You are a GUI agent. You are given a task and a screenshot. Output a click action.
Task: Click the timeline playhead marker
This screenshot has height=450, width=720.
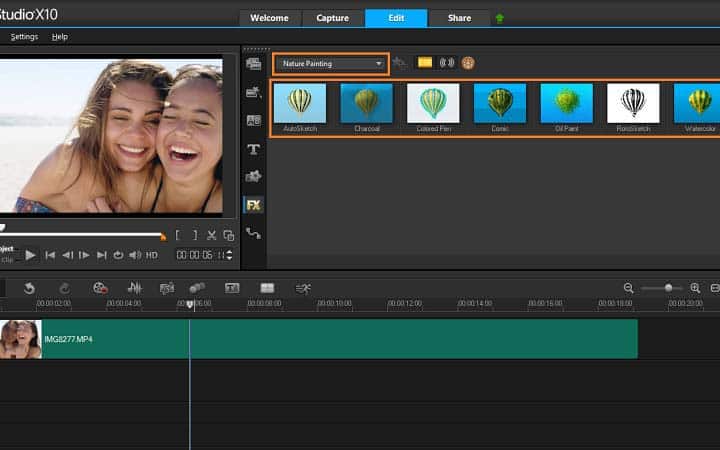(x=190, y=304)
